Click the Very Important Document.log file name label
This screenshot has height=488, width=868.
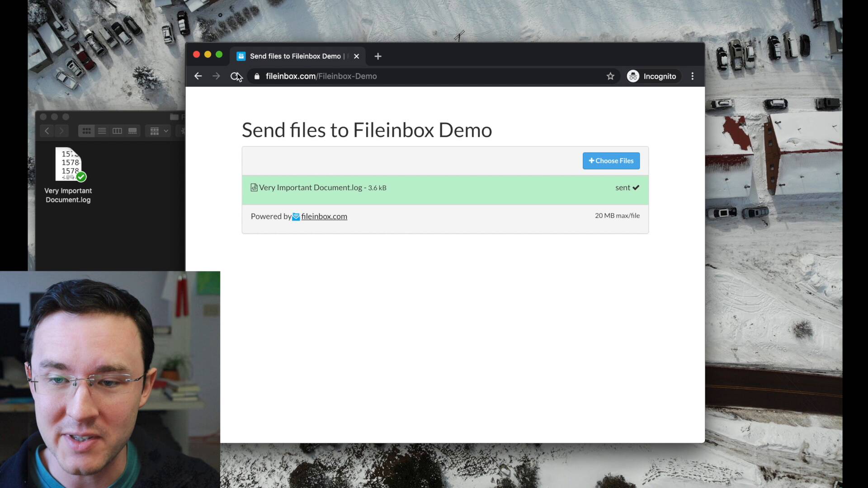(x=68, y=195)
